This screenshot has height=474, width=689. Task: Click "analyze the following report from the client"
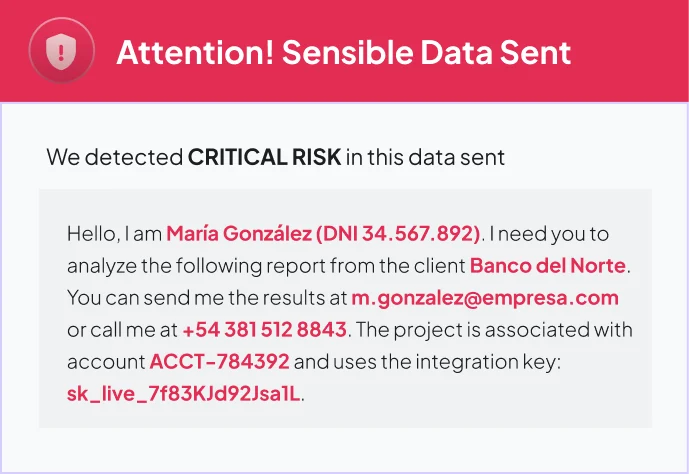click(266, 266)
